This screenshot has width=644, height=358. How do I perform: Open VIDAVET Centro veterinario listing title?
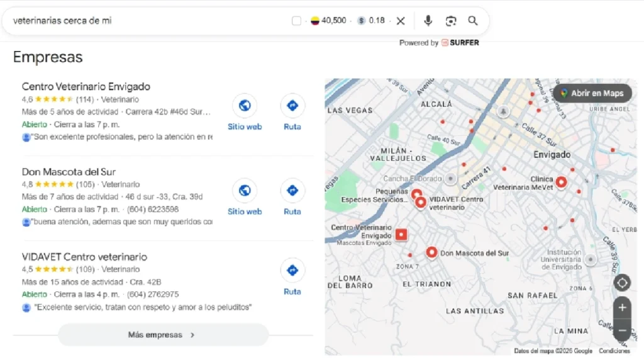[84, 257]
